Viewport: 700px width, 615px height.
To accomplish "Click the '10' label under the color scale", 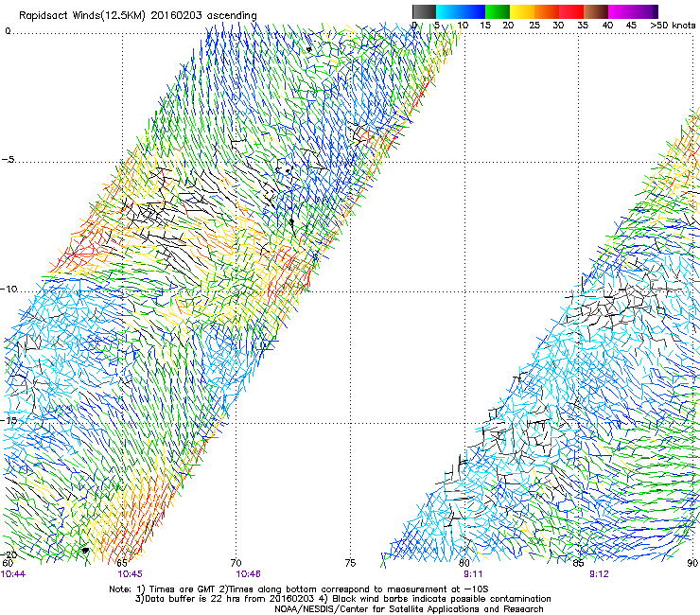I will click(463, 26).
